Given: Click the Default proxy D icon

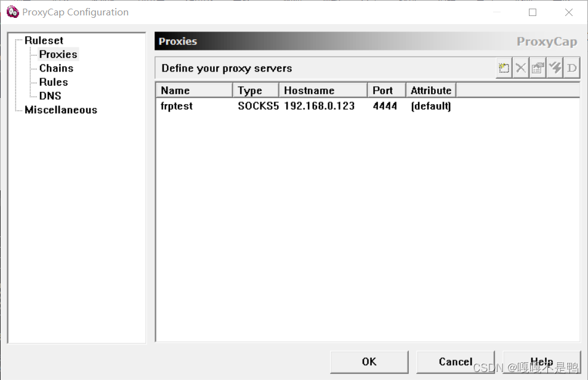Looking at the screenshot, I should pos(571,68).
